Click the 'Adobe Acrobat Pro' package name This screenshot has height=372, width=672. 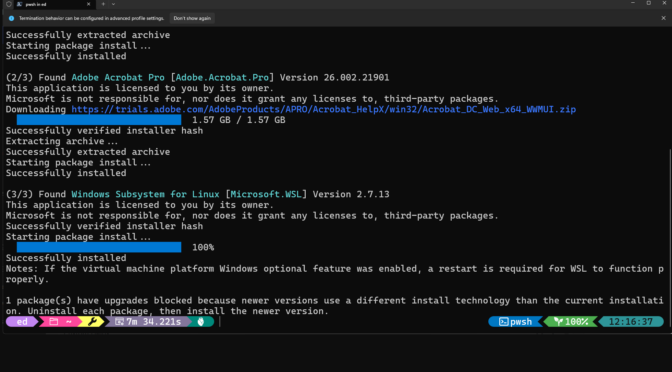(118, 78)
